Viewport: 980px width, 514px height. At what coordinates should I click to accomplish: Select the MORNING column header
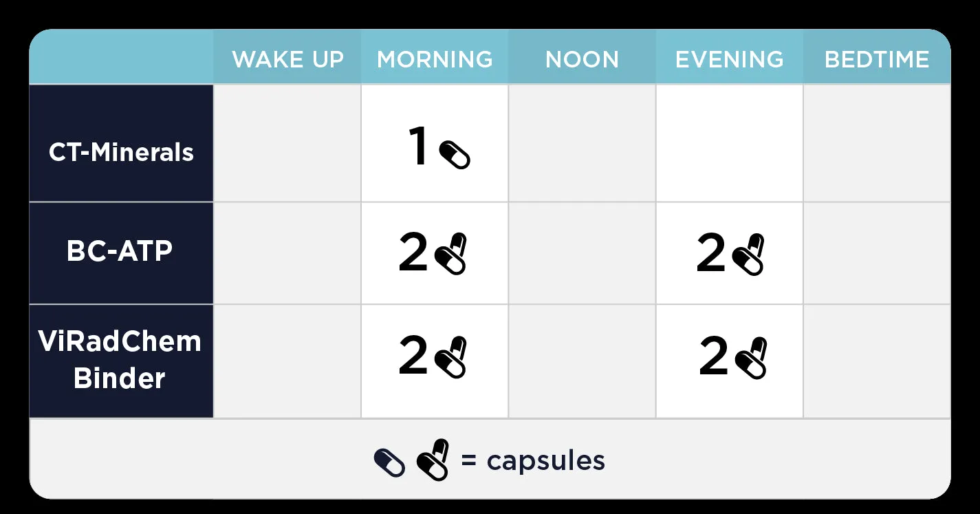click(435, 59)
